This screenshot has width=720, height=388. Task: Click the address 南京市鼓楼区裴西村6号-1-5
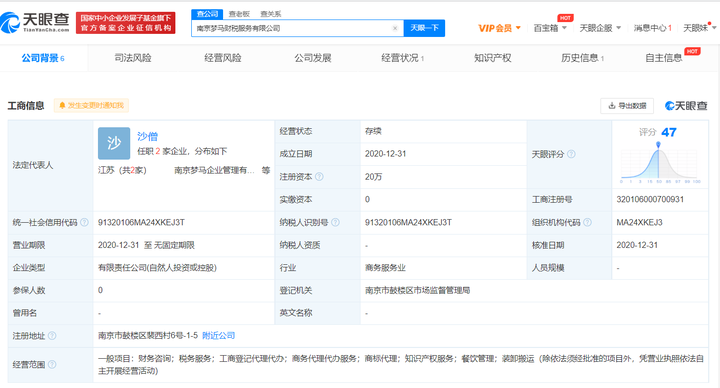[148, 336]
